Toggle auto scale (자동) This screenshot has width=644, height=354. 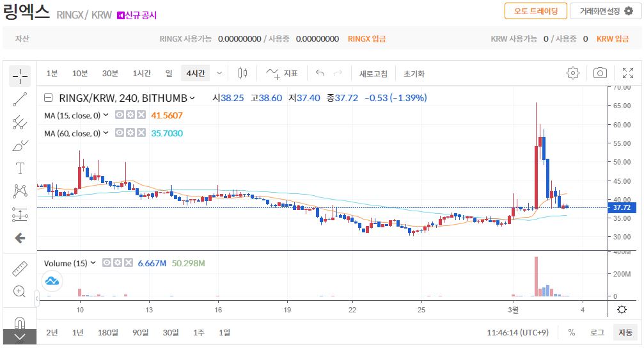pos(625,332)
